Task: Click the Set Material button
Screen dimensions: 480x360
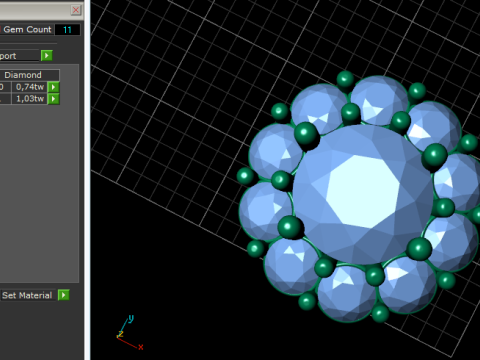Action: 27,295
